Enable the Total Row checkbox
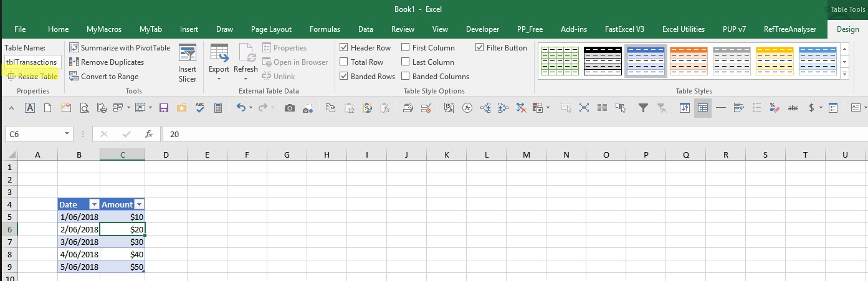Image resolution: width=868 pixels, height=281 pixels. (x=344, y=62)
